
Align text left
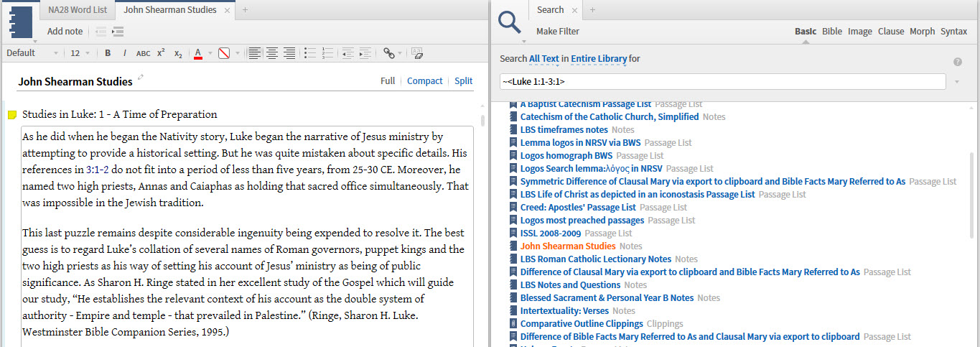(255, 53)
